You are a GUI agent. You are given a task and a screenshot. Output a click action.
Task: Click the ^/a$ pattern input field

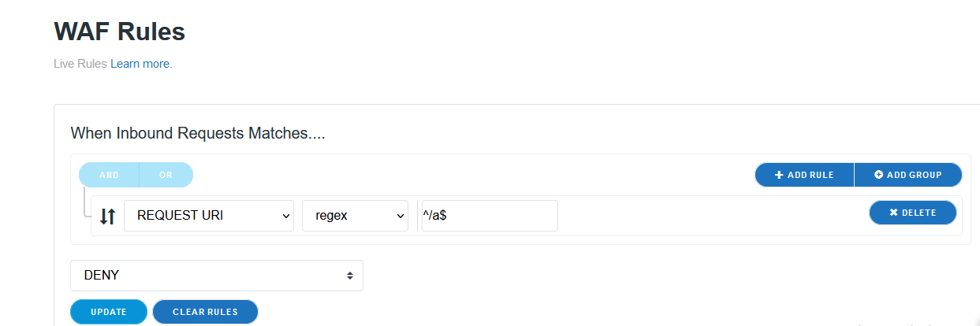point(490,216)
